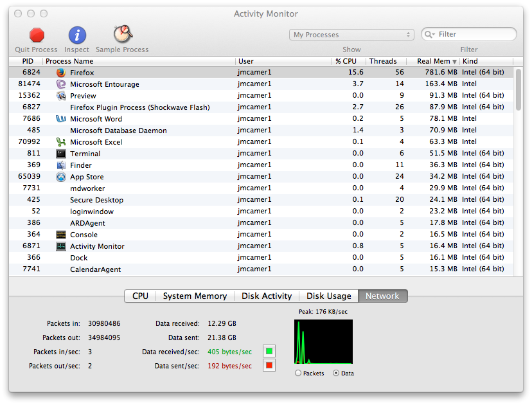Switch to the Disk Usage tab
Screen dimensions: 532x405
(329, 296)
